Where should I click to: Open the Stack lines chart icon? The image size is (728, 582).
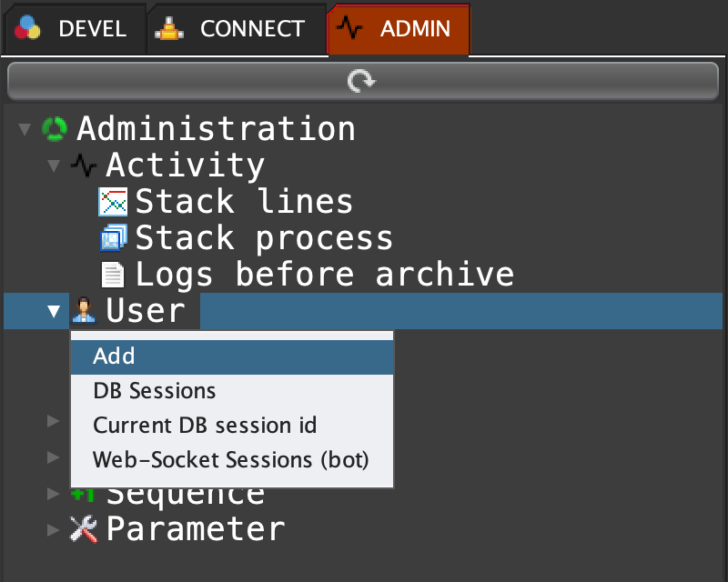point(113,202)
